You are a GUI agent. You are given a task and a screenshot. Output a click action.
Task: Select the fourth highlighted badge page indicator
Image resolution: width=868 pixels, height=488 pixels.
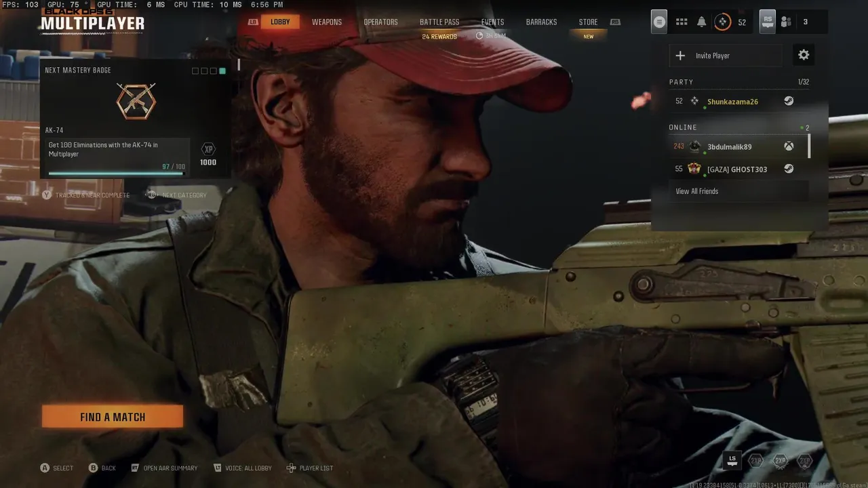pyautogui.click(x=222, y=70)
